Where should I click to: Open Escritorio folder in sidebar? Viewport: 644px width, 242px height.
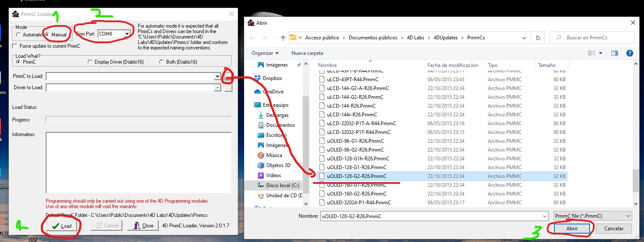pyautogui.click(x=276, y=135)
